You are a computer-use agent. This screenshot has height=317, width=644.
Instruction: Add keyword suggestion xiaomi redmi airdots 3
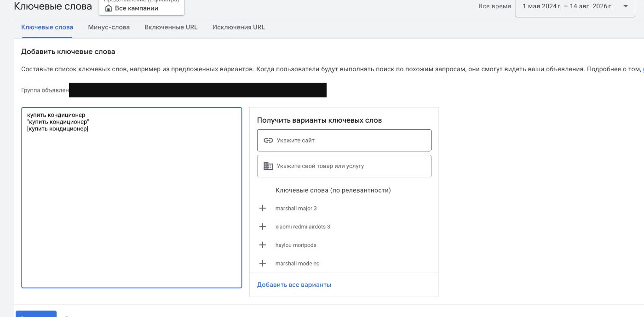click(x=263, y=227)
